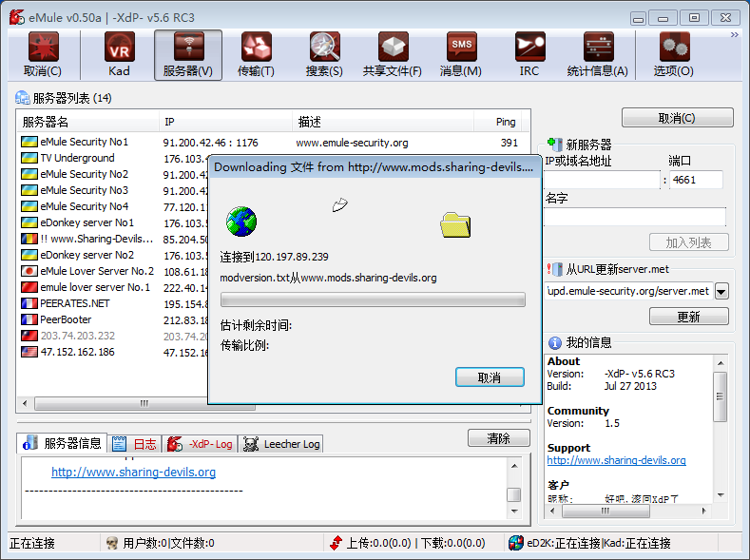Click the 取消(C) button above new server panel
The width and height of the screenshot is (750, 560).
tap(678, 118)
